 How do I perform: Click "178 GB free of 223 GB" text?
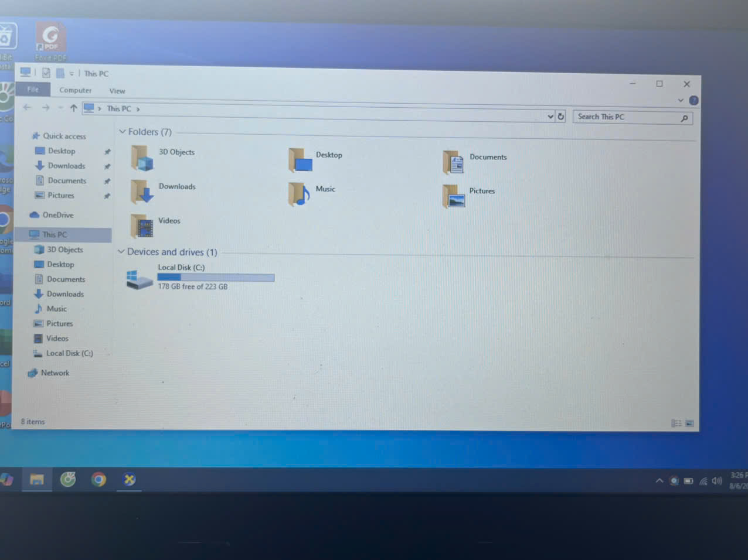[192, 286]
